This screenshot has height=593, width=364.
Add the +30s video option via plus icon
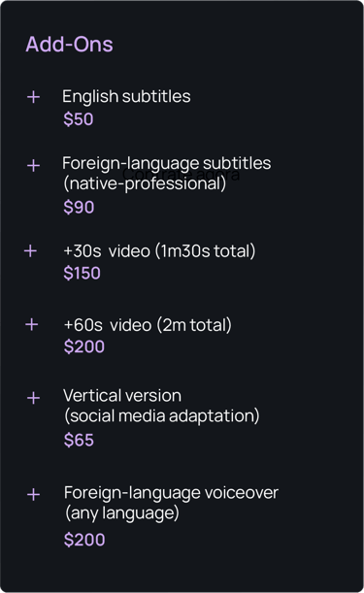click(30, 250)
